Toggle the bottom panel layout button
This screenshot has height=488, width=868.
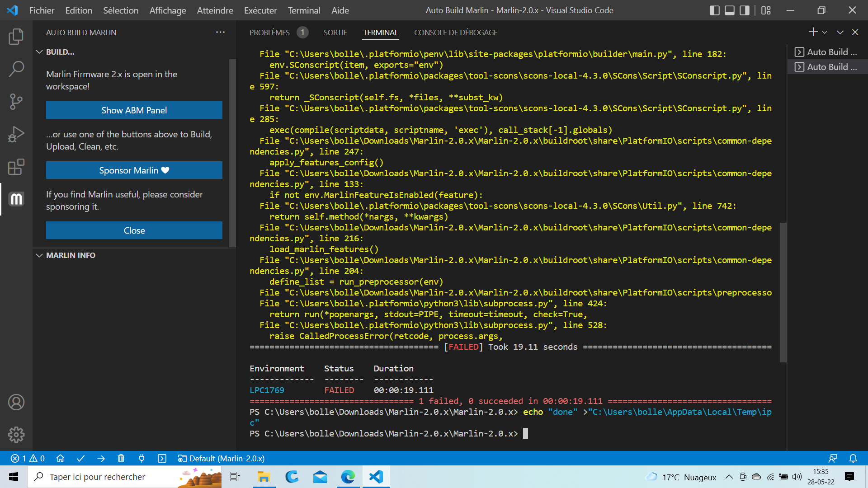point(730,10)
